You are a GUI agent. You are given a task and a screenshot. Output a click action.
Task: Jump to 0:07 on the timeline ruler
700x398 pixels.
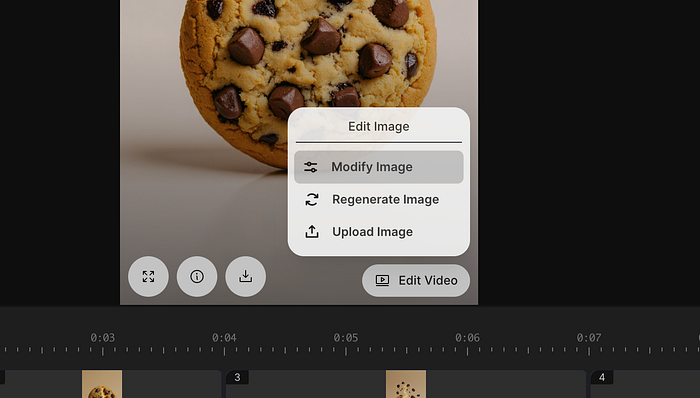(x=589, y=338)
